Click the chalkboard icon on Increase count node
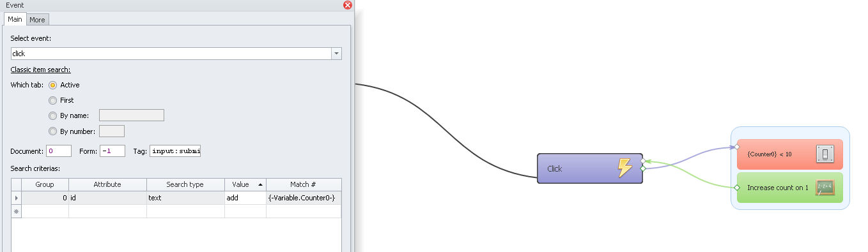 tap(825, 188)
